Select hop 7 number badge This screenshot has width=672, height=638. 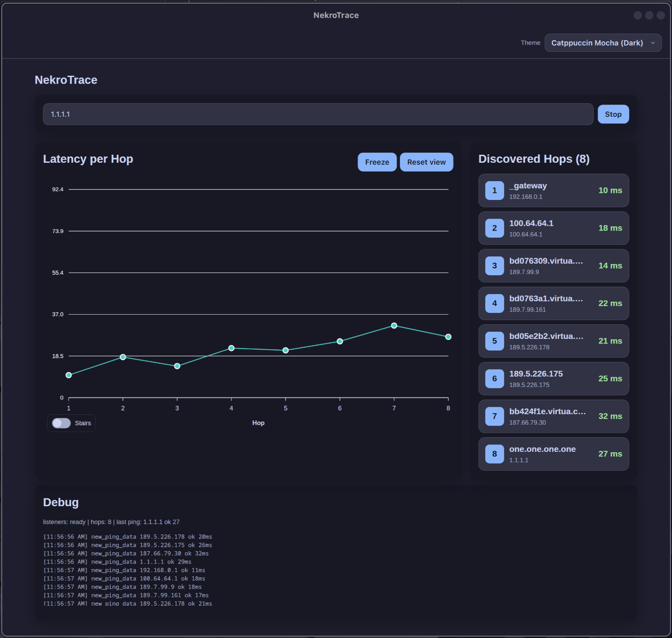coord(495,416)
